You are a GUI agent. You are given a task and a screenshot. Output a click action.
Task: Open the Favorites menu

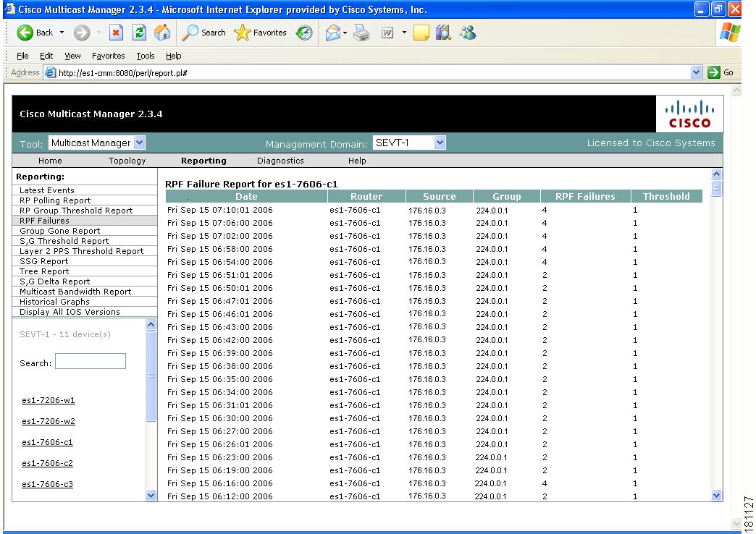[109, 56]
